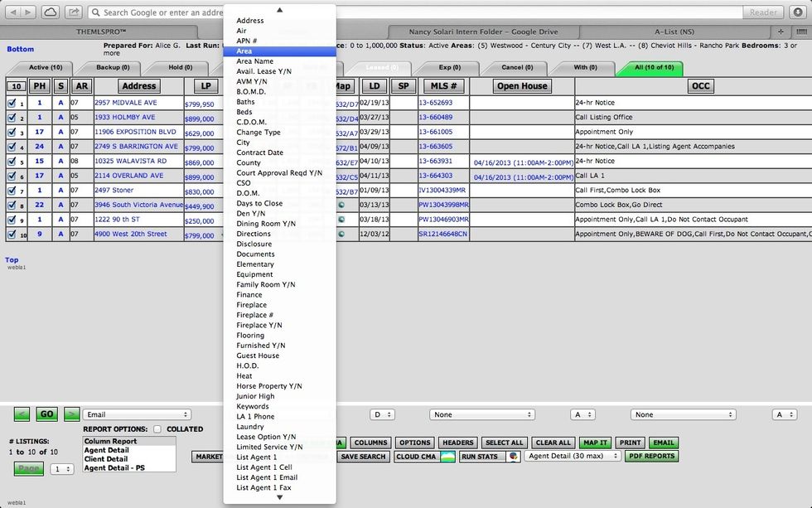Click the EMAIL button
Image resolution: width=812 pixels, height=508 pixels.
point(664,443)
